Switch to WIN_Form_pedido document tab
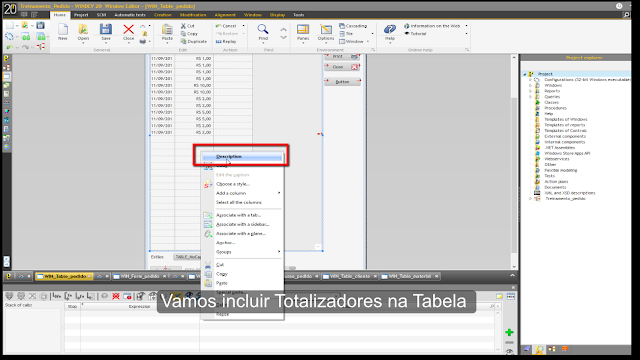 click(140, 276)
